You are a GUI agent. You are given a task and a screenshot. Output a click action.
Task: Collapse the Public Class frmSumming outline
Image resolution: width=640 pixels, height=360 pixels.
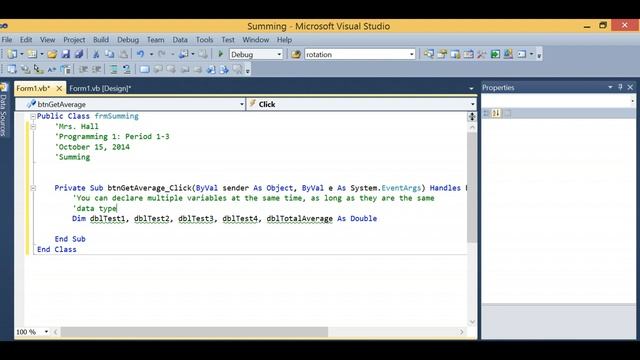coord(33,116)
